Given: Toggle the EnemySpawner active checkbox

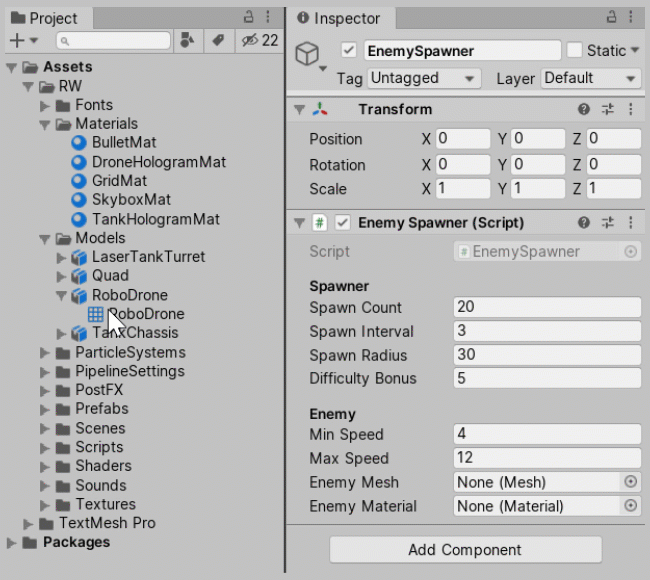Looking at the screenshot, I should tap(348, 50).
